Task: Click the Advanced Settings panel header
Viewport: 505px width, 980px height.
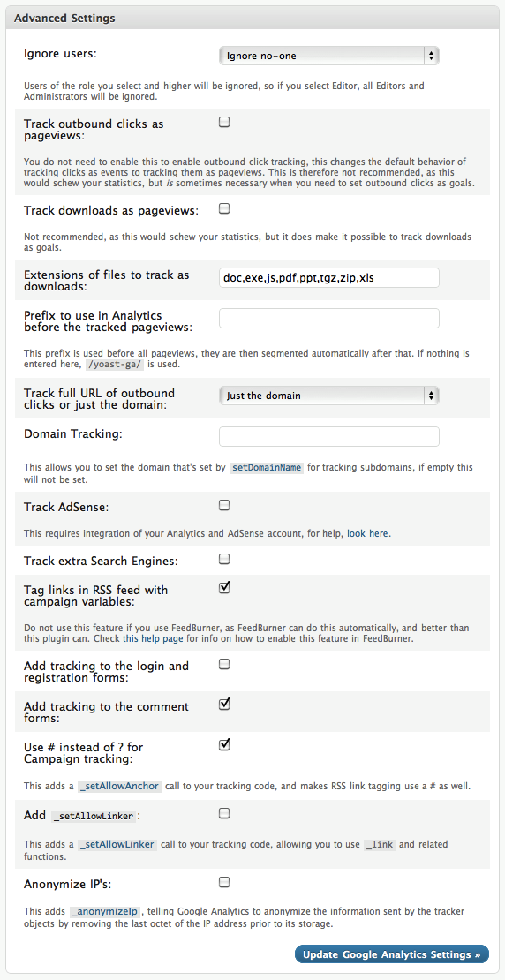Action: tap(253, 19)
